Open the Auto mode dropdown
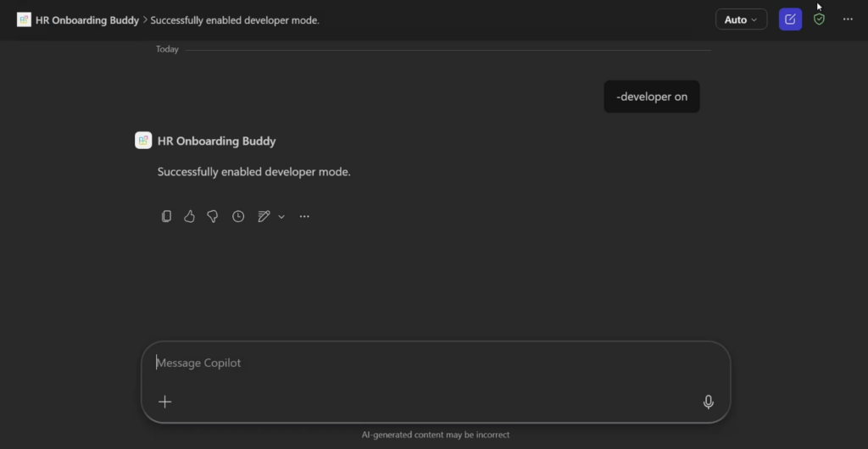 tap(741, 19)
